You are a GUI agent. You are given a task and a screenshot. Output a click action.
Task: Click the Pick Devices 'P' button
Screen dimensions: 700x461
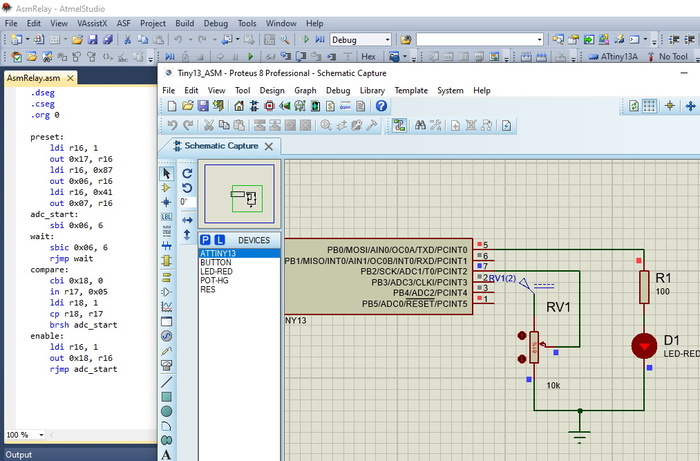[204, 240]
